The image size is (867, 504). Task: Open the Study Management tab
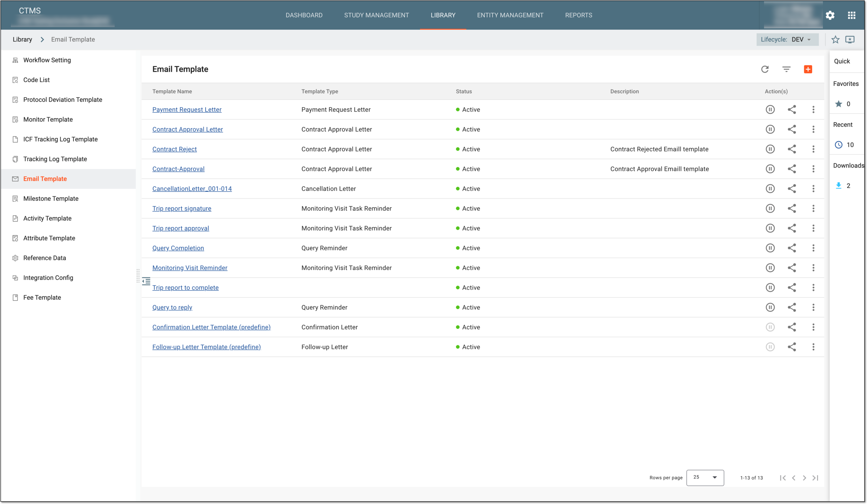pos(376,15)
